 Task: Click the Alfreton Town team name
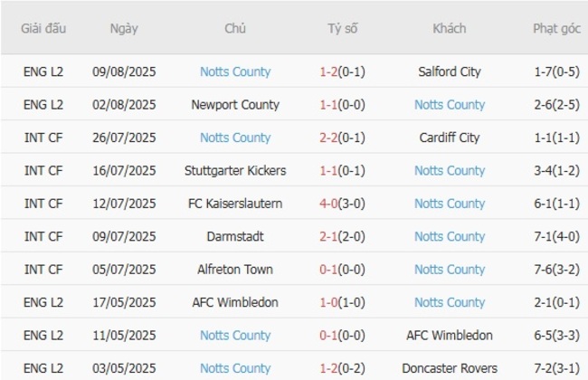click(235, 270)
